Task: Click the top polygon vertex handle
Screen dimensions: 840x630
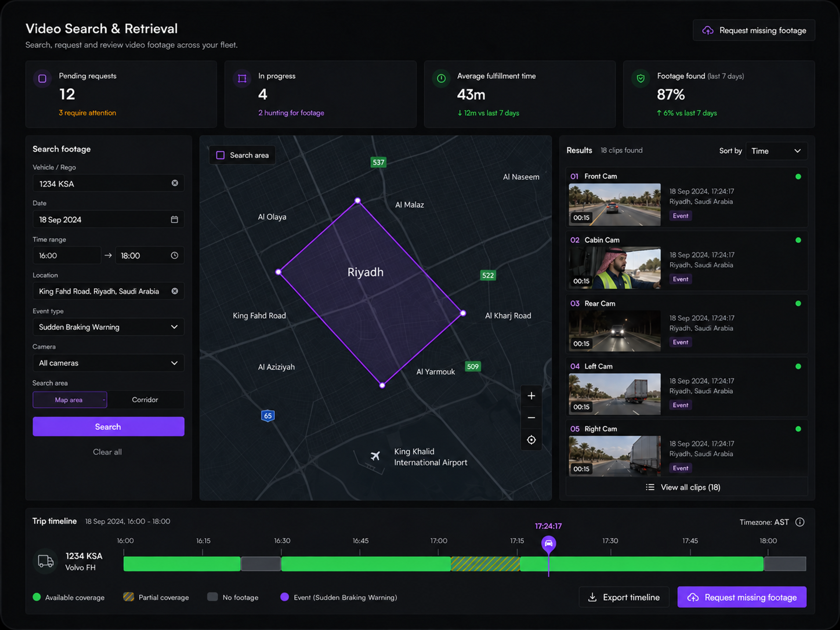Action: click(x=357, y=201)
